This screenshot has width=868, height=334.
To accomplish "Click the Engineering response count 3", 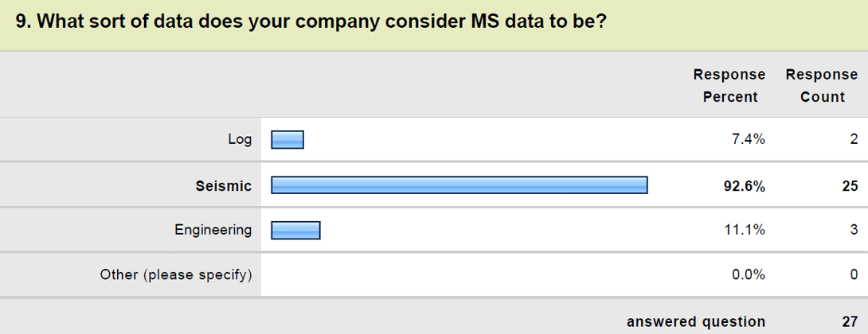I will tap(854, 230).
